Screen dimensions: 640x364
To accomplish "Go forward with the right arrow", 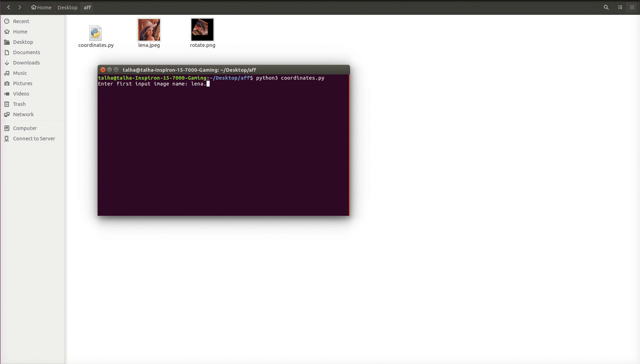I will pyautogui.click(x=20, y=7).
